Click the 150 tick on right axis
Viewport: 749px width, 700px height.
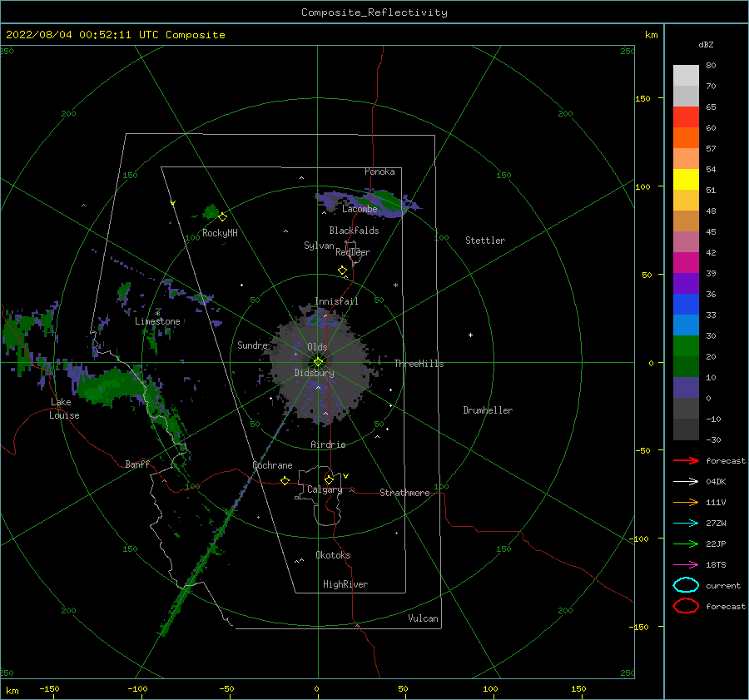coord(643,98)
